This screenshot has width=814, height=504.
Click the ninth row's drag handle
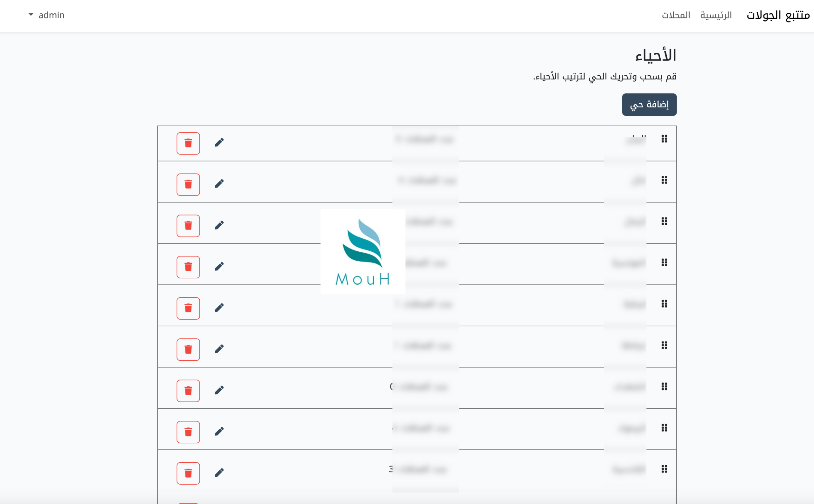[664, 469]
